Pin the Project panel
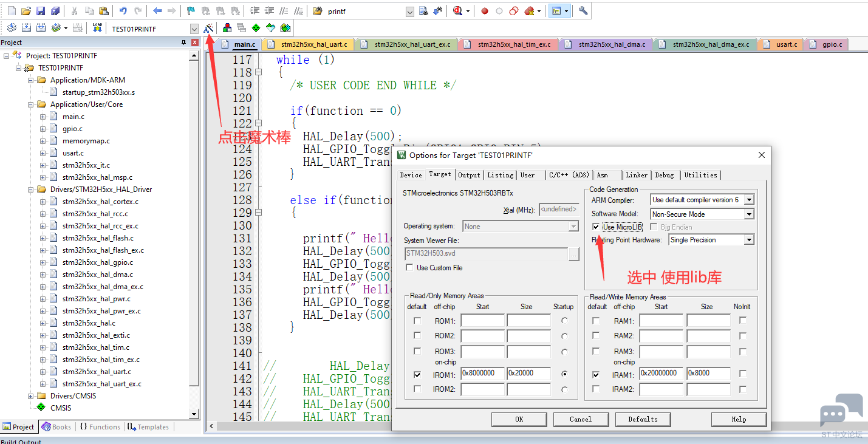868x444 pixels. click(x=184, y=43)
